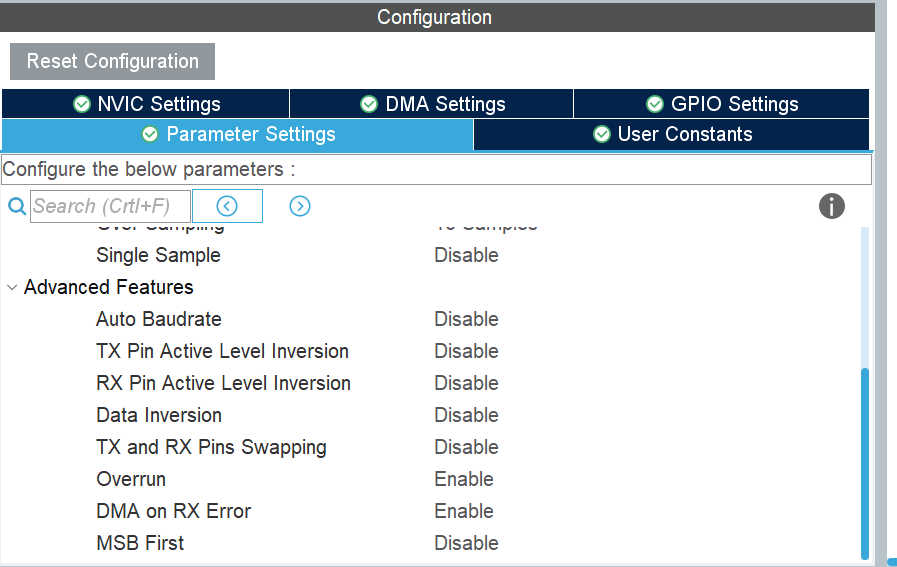Collapse the Advanced Features section
The image size is (897, 567).
[12, 287]
